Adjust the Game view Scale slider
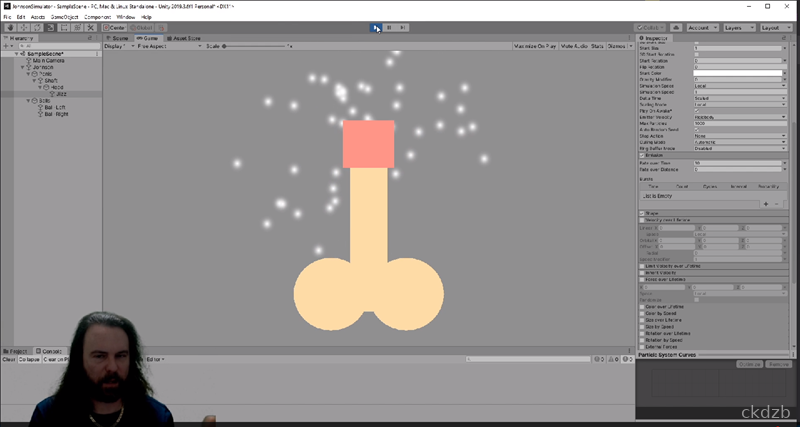Screen dimensions: 800x427 point(254,46)
